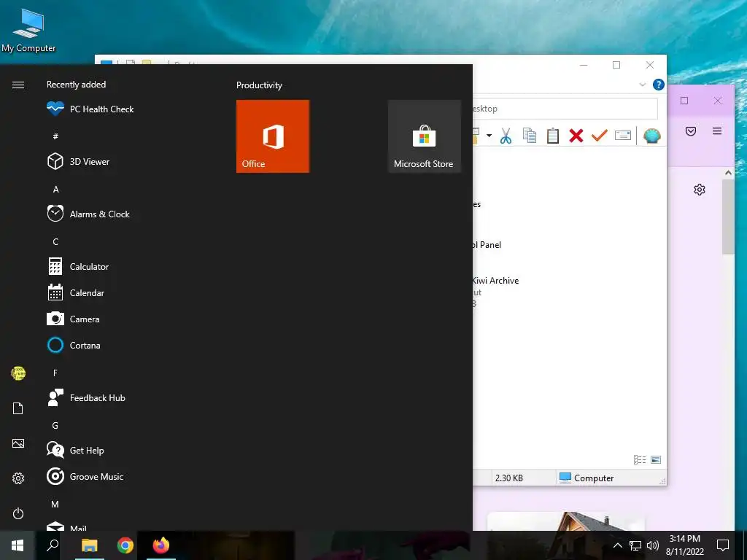Open My Computer desktop icon

[x=28, y=29]
